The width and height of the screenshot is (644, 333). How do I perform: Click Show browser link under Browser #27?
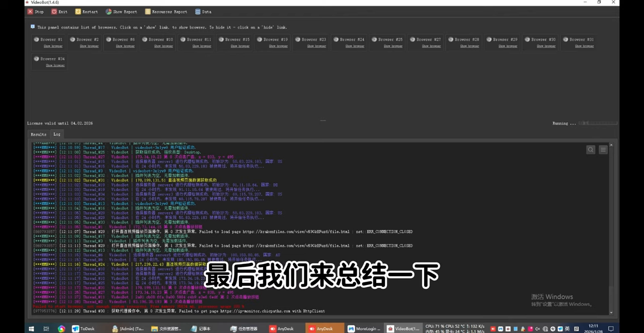[431, 46]
